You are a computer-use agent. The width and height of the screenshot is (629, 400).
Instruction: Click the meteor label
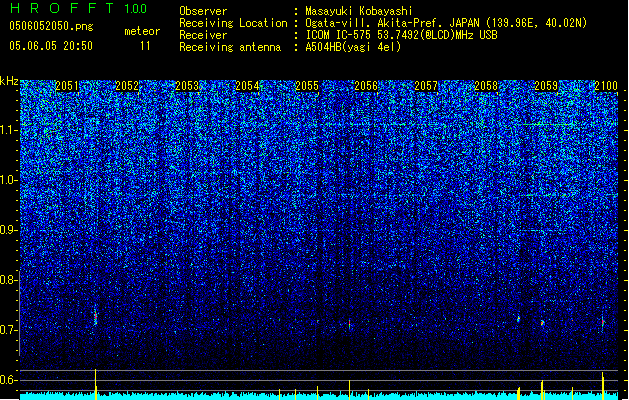tap(142, 31)
